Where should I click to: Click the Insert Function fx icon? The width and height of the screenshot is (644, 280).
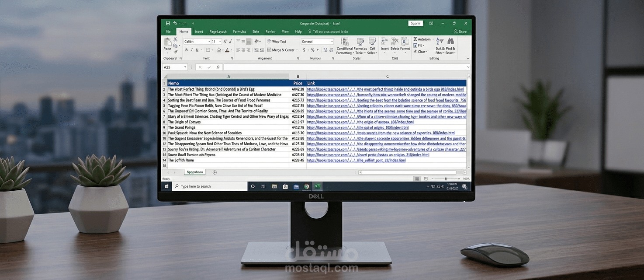[218, 67]
